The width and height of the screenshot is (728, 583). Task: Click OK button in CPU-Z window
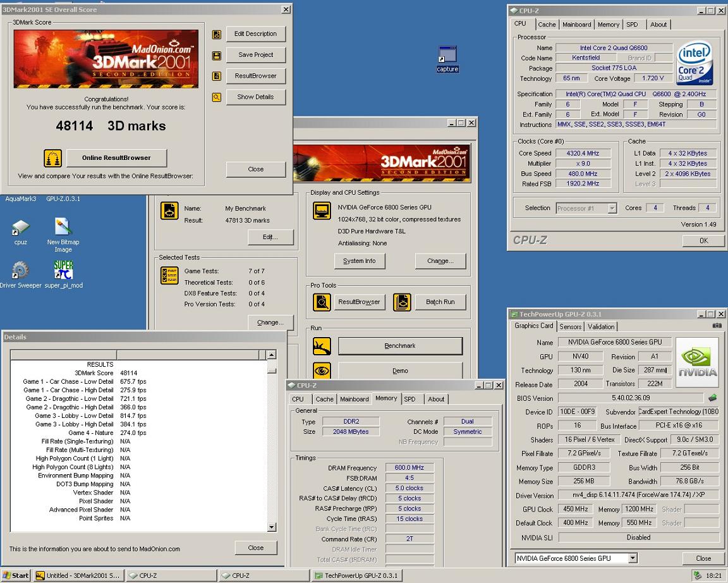[703, 241]
